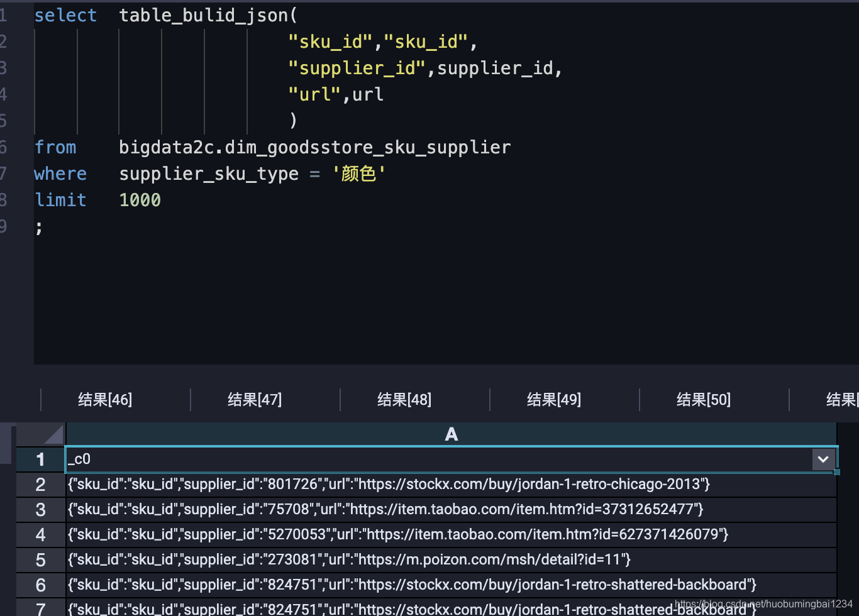Viewport: 859px width, 616px height.
Task: Click the shattered-backboard JSON cell in row 6
Action: click(411, 584)
